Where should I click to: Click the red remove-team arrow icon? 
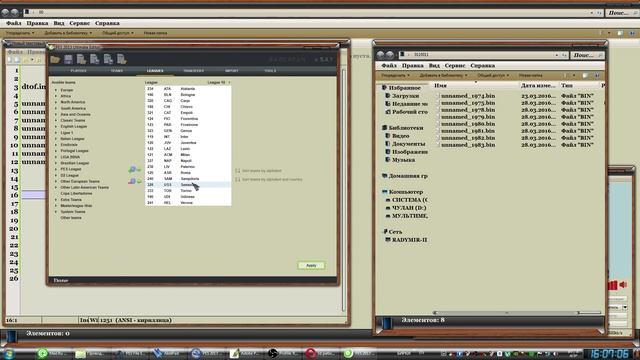[x=134, y=181]
